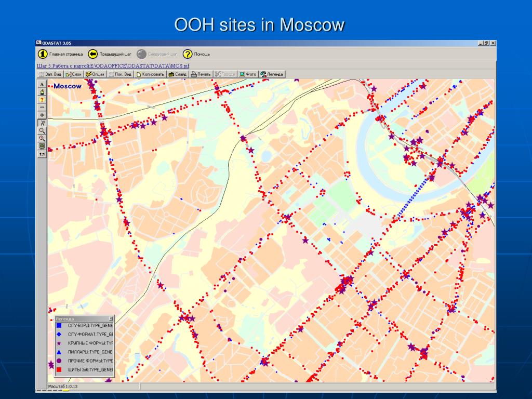
Task: Open Помощь question mark icon
Action: pyautogui.click(x=188, y=54)
